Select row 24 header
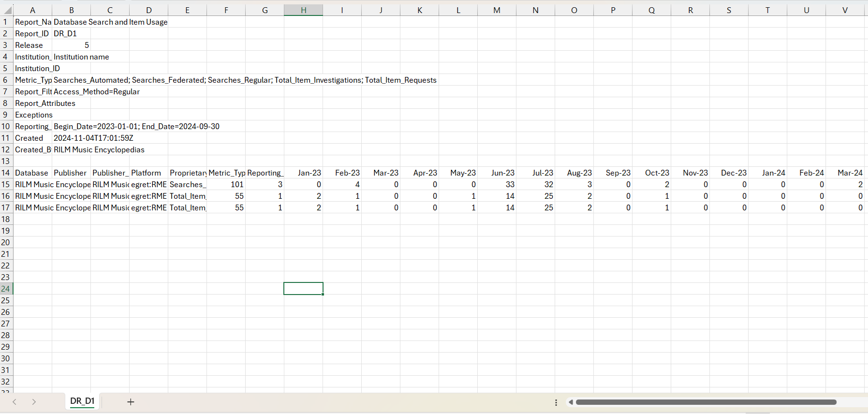The height and width of the screenshot is (414, 868). (x=6, y=289)
